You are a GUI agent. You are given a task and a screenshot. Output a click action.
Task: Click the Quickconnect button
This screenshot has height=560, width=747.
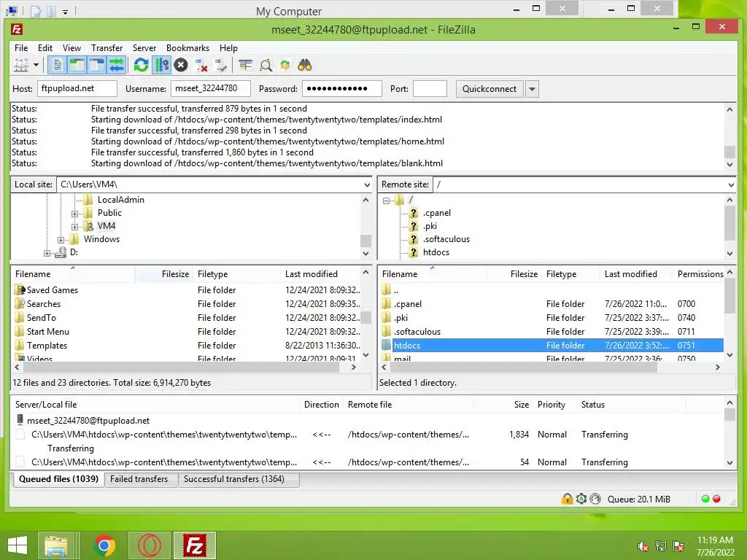click(489, 88)
